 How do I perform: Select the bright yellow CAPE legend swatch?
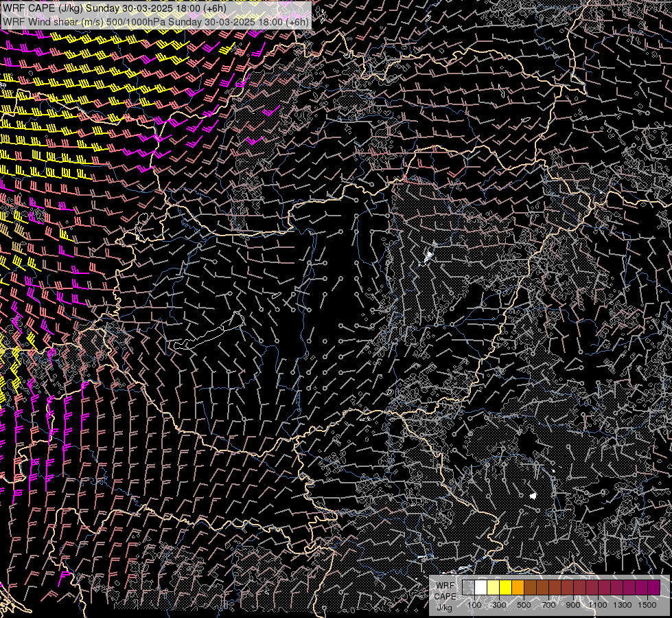click(x=505, y=587)
